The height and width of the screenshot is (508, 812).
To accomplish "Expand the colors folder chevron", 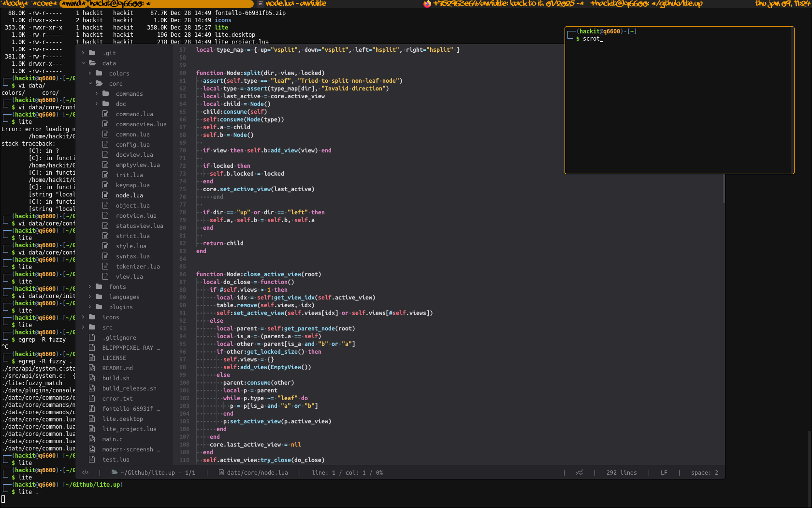I will pyautogui.click(x=90, y=74).
